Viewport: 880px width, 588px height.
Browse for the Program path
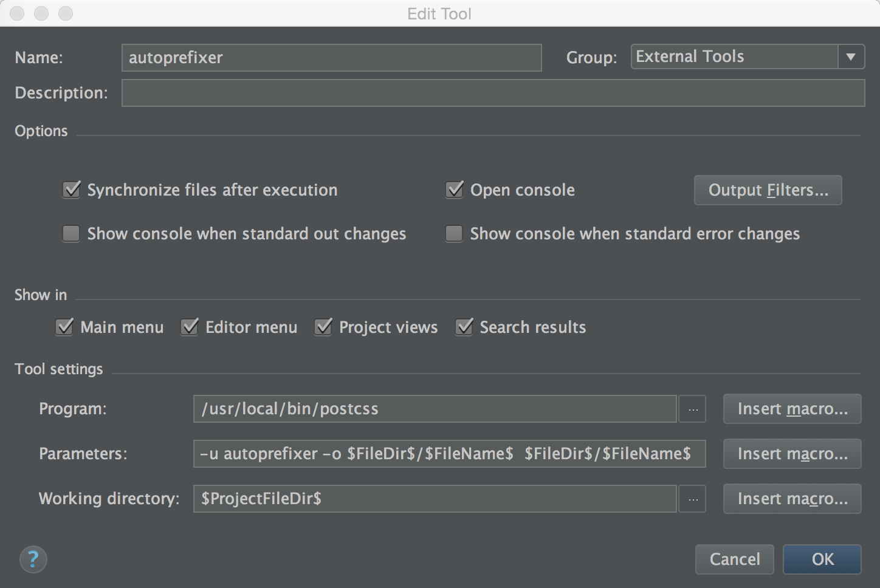[x=692, y=409]
